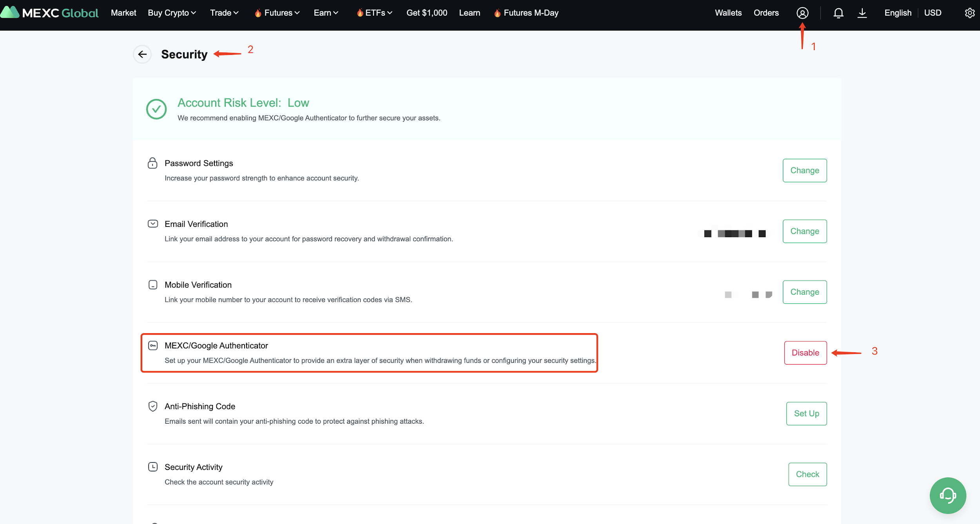
Task: Change the Email Verification address
Action: click(804, 231)
